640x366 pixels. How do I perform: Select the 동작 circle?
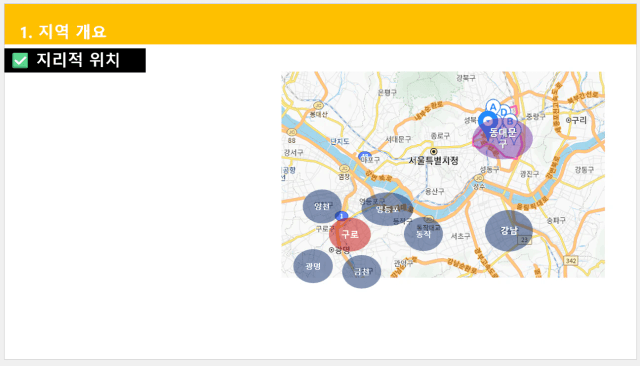[x=423, y=234]
